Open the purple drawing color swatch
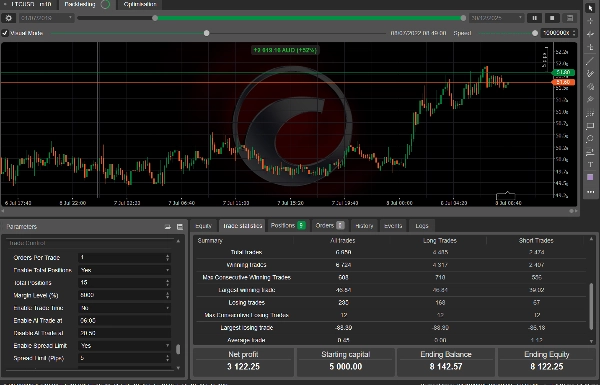Image resolution: width=600 pixels, height=385 pixels. [590, 177]
